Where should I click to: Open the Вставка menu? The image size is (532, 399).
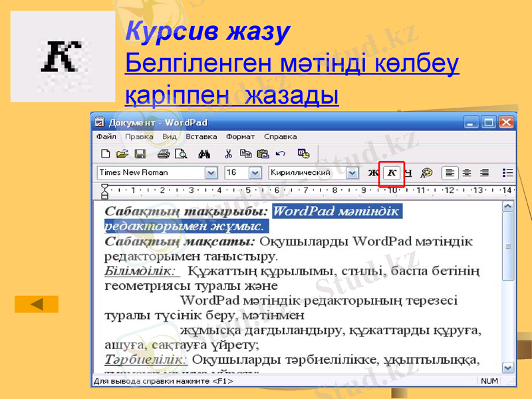(201, 136)
